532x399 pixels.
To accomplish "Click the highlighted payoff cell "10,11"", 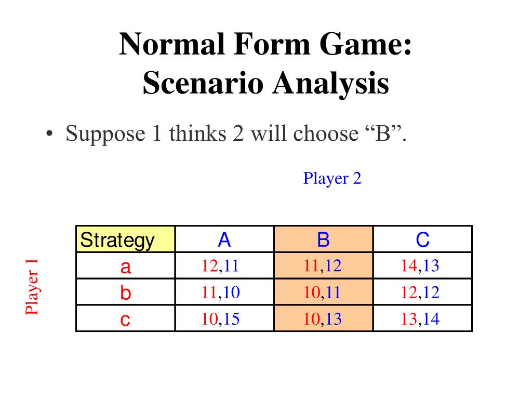I will tap(323, 293).
